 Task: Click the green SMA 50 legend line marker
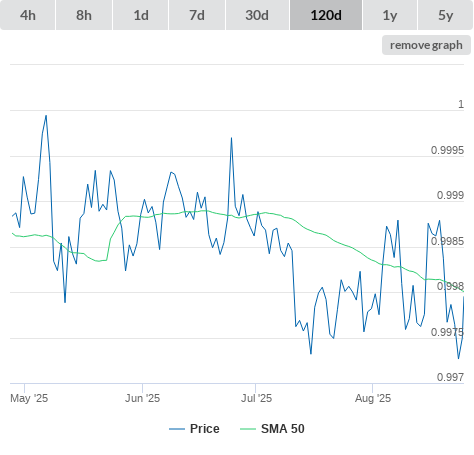point(248,429)
